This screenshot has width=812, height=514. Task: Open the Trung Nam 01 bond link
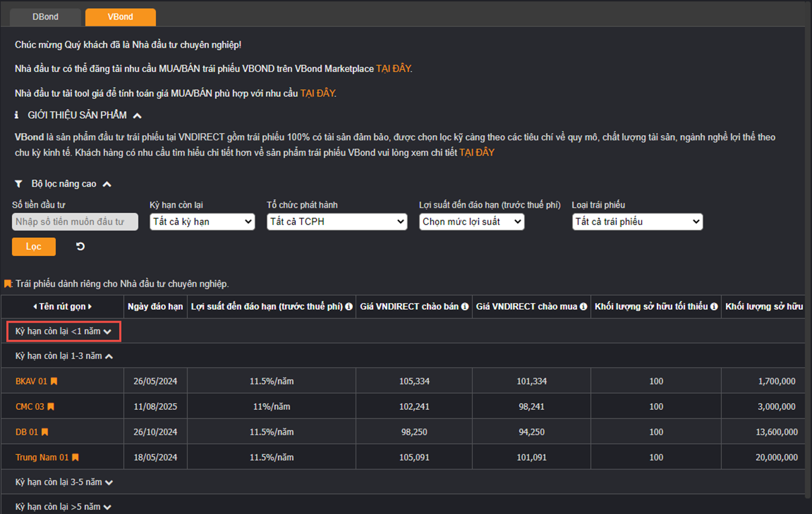click(x=42, y=458)
